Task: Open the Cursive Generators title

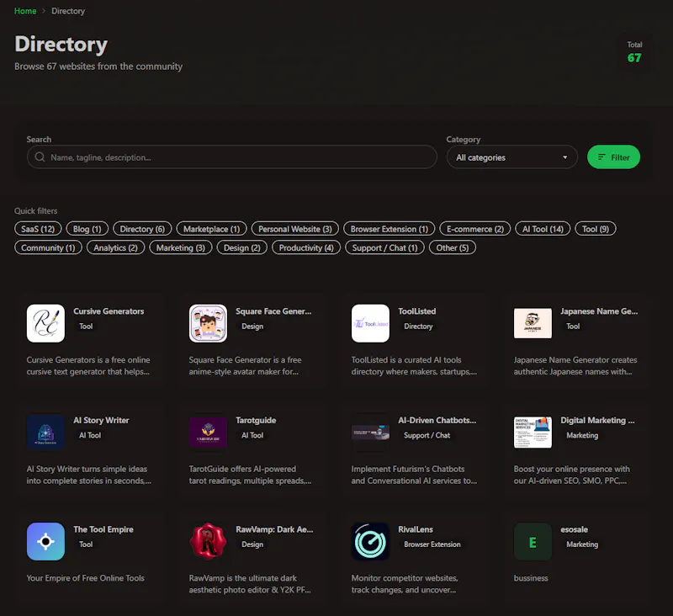Action: point(109,311)
